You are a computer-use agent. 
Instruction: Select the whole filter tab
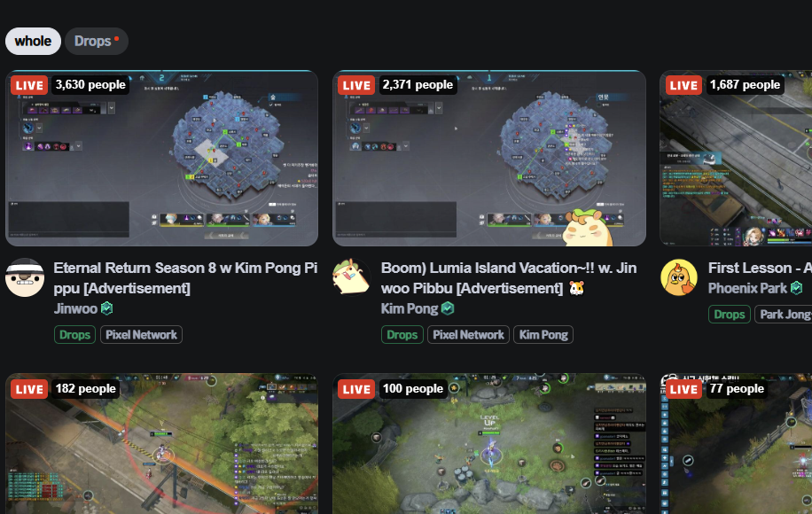click(33, 42)
